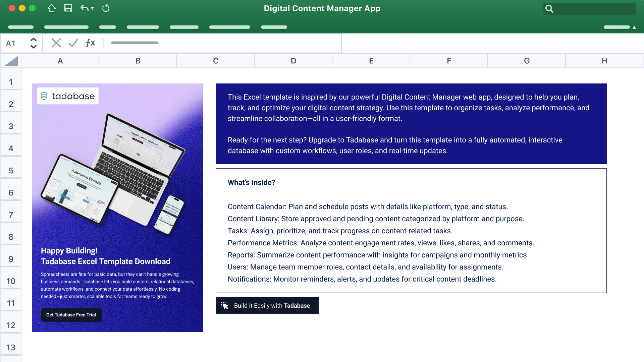
Task: Cancel formula entry with the X icon
Action: click(56, 43)
